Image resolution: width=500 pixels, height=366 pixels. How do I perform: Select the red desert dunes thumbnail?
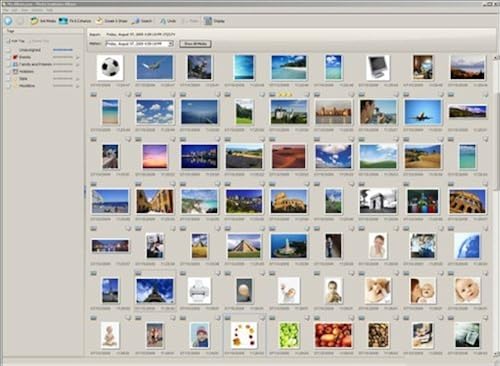pyautogui.click(x=289, y=157)
